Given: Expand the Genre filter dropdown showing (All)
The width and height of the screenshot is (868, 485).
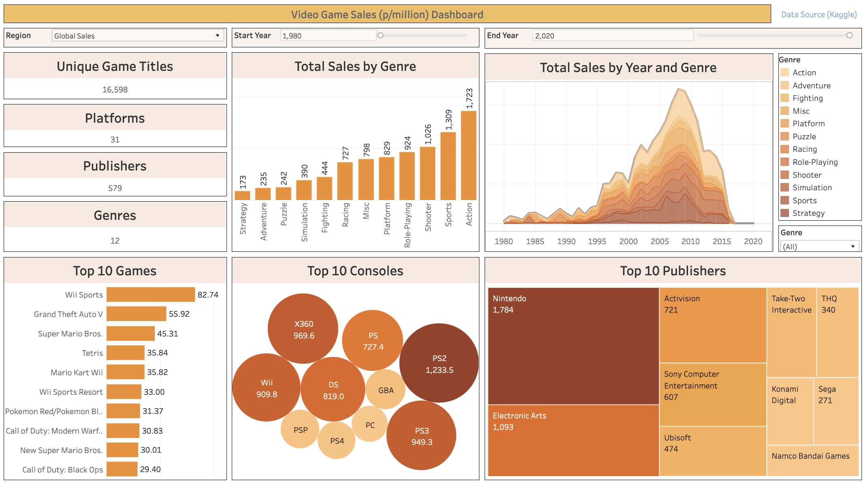Looking at the screenshot, I should point(819,247).
